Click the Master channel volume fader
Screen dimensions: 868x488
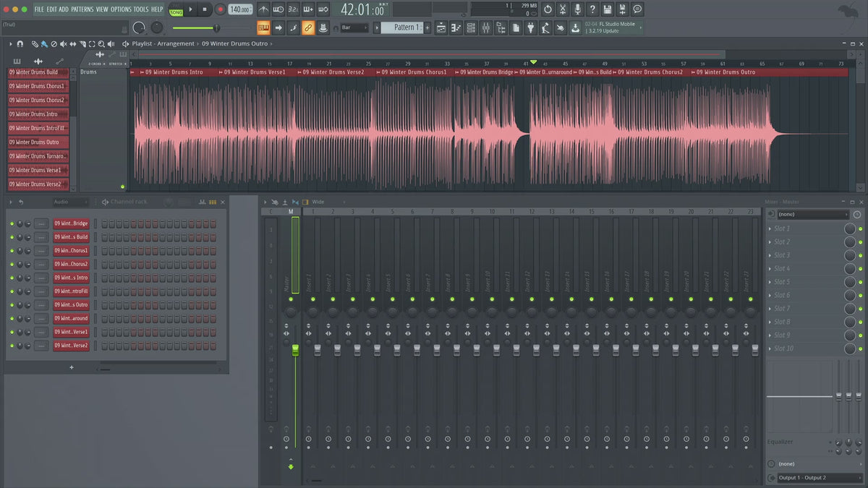pyautogui.click(x=295, y=350)
